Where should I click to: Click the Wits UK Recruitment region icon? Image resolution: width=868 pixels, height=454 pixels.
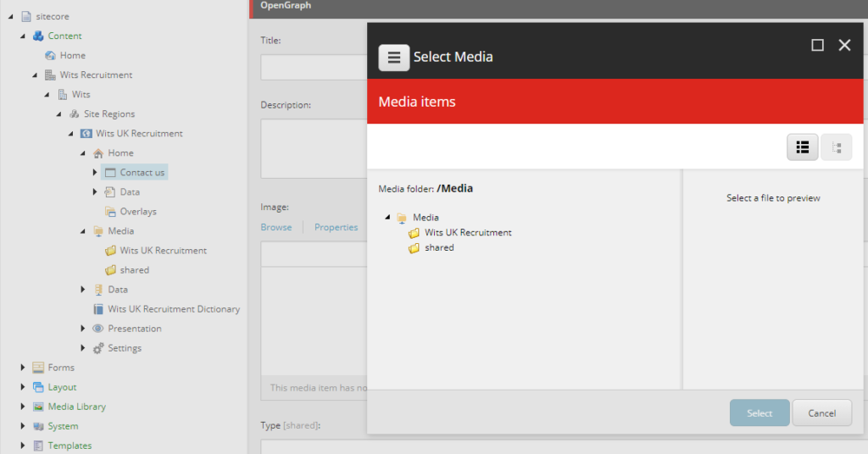click(x=86, y=133)
